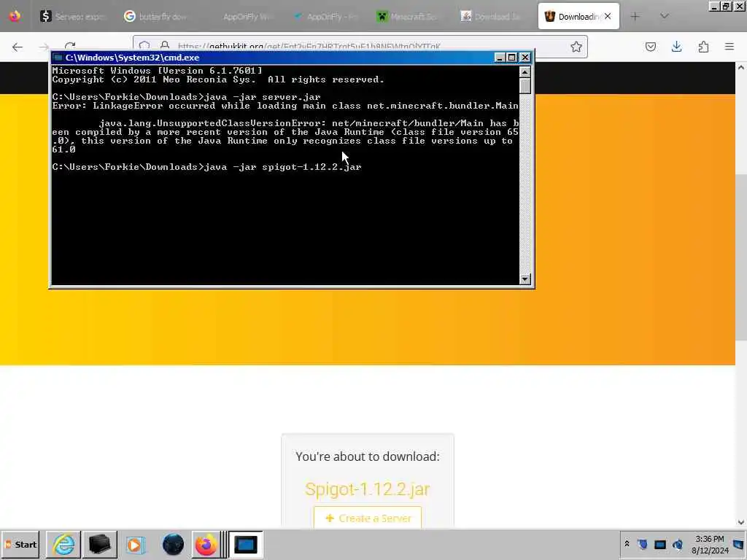Click Firefox icon in taskbar

click(206, 544)
